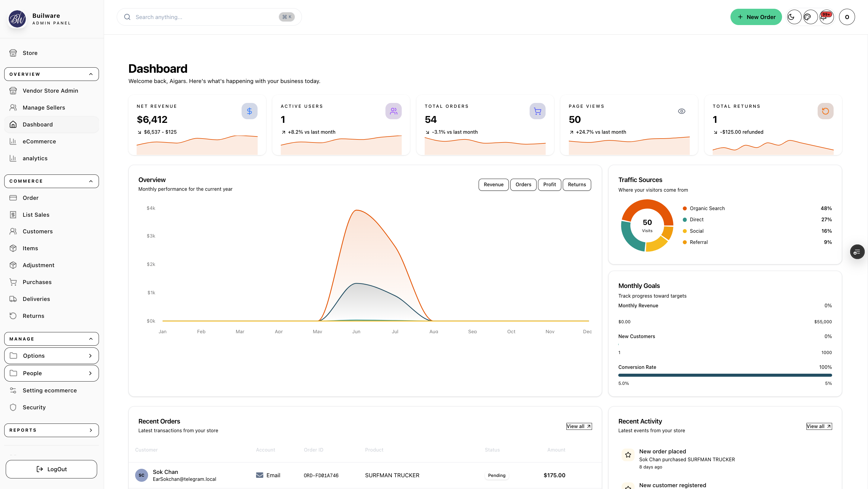Viewport: 868px width, 489px height.
Task: Switch chart to Returns
Action: coord(577,184)
